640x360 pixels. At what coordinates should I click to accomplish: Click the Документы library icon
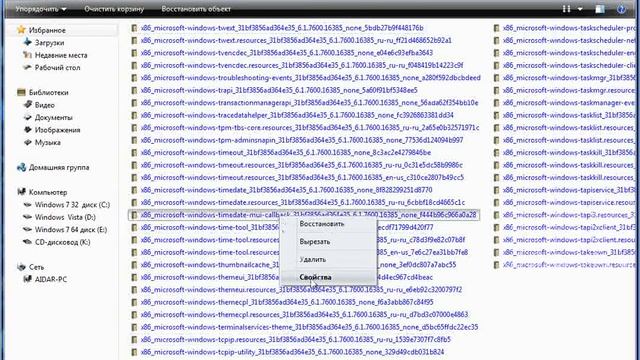click(x=27, y=117)
